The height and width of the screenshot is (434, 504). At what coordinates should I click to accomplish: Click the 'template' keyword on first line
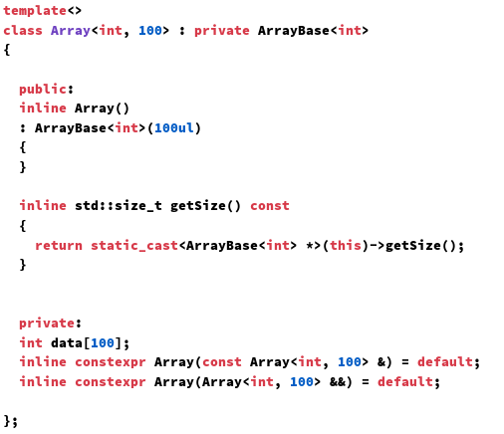35,11
